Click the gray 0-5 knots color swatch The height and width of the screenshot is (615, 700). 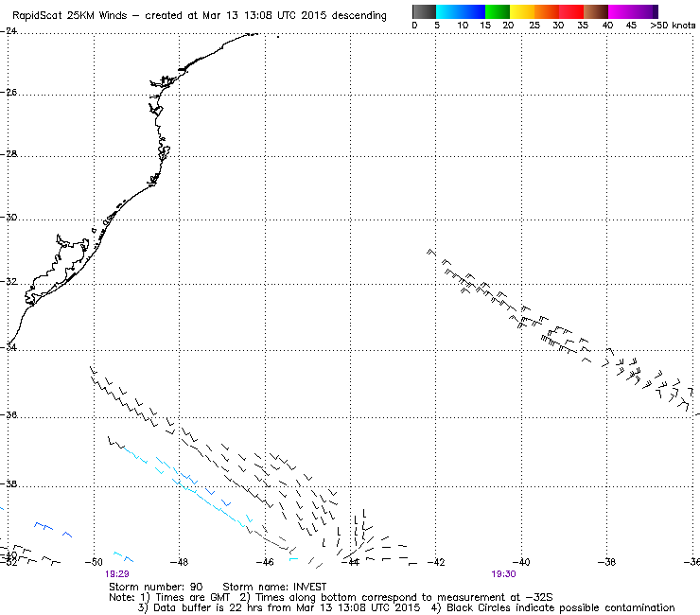[x=424, y=11]
